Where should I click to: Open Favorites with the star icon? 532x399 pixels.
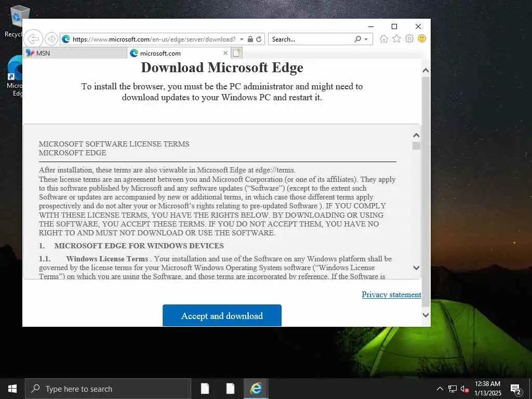click(396, 38)
